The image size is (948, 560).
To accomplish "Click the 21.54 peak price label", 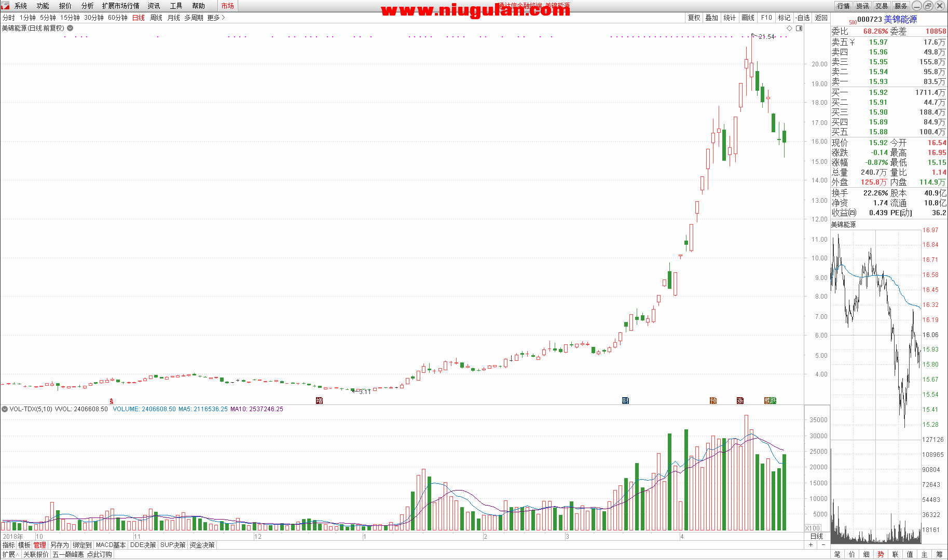I will [x=767, y=37].
